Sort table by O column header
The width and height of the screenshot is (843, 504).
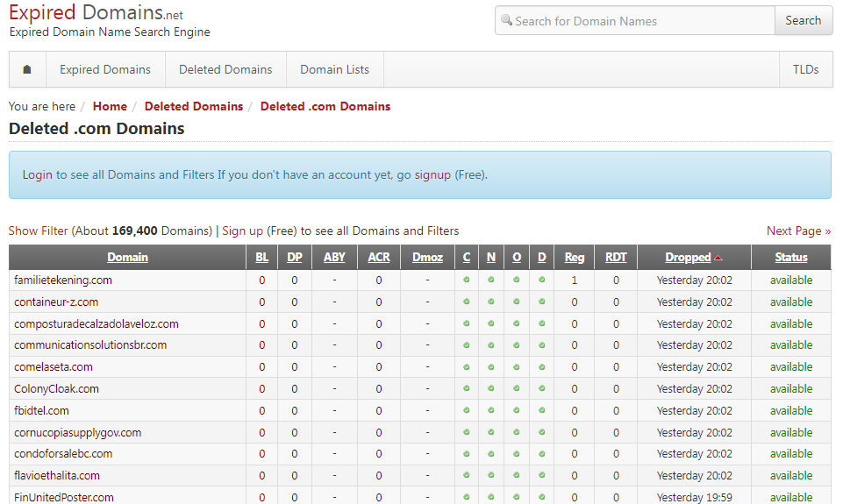[x=517, y=258]
